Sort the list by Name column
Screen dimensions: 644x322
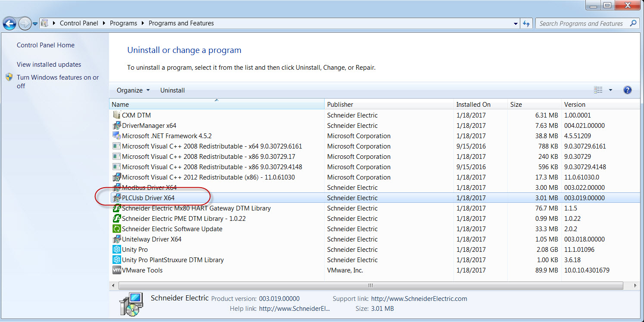tap(217, 104)
